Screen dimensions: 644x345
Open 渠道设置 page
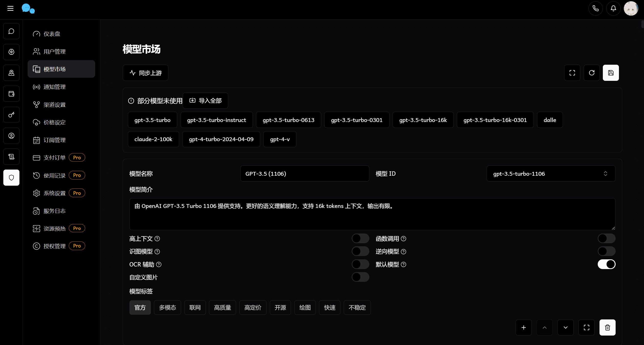pyautogui.click(x=61, y=105)
